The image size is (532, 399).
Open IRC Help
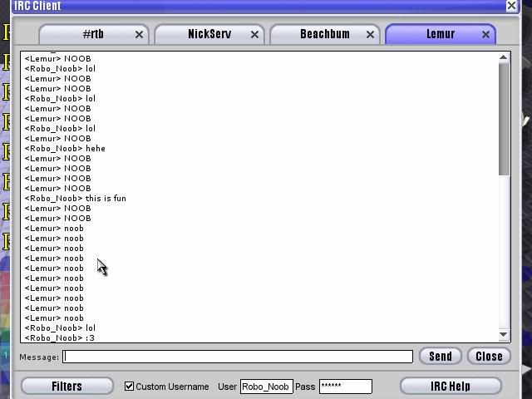pos(451,386)
